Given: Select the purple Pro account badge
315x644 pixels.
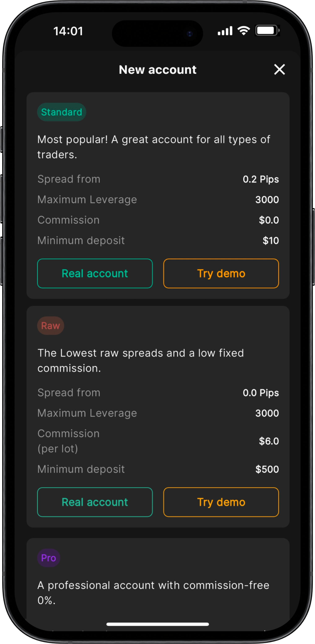Looking at the screenshot, I should pyautogui.click(x=48, y=558).
